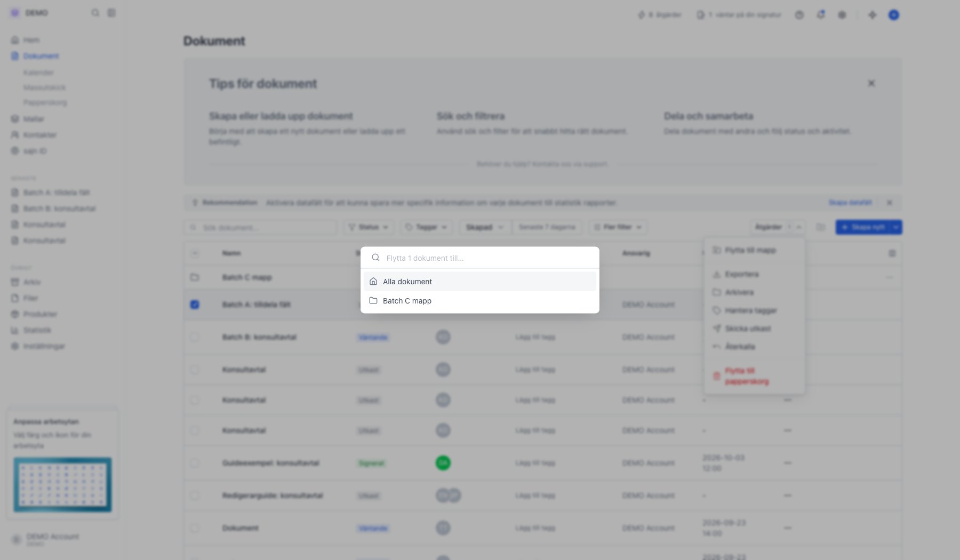Choose "Alla dokument" as move destination
The width and height of the screenshot is (960, 560).
[480, 282]
